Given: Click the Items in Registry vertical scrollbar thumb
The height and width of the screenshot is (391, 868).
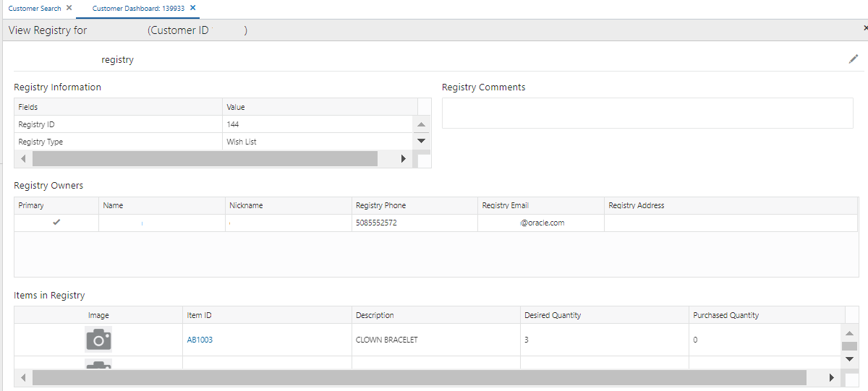Looking at the screenshot, I should coord(849,346).
